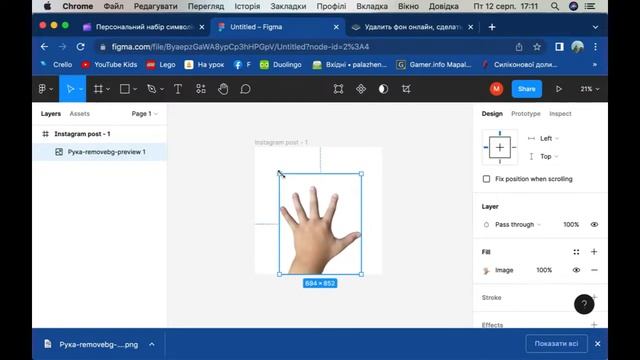Viewport: 640px width, 360px height.
Task: Add an effect with plus icon
Action: click(594, 325)
